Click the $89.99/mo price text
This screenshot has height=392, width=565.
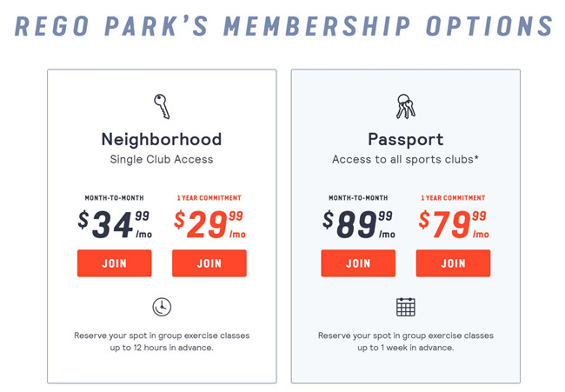pos(358,224)
